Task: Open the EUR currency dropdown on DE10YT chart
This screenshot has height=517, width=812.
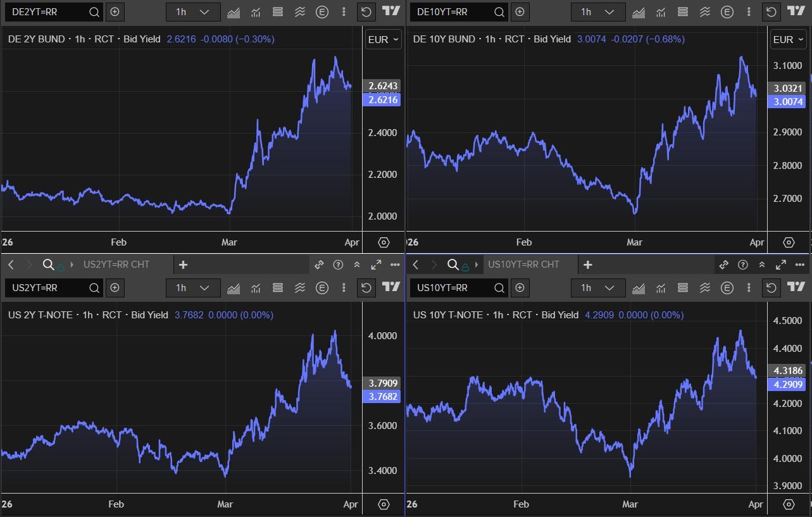Action: click(787, 39)
